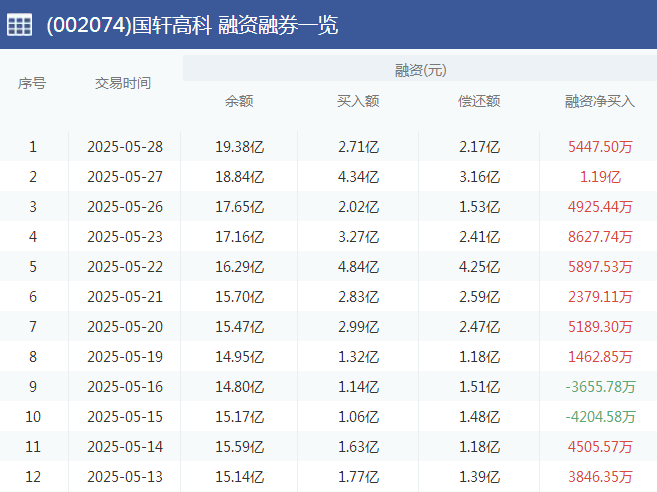Click balance value 17.16亿
This screenshot has height=492, width=657.
click(240, 237)
